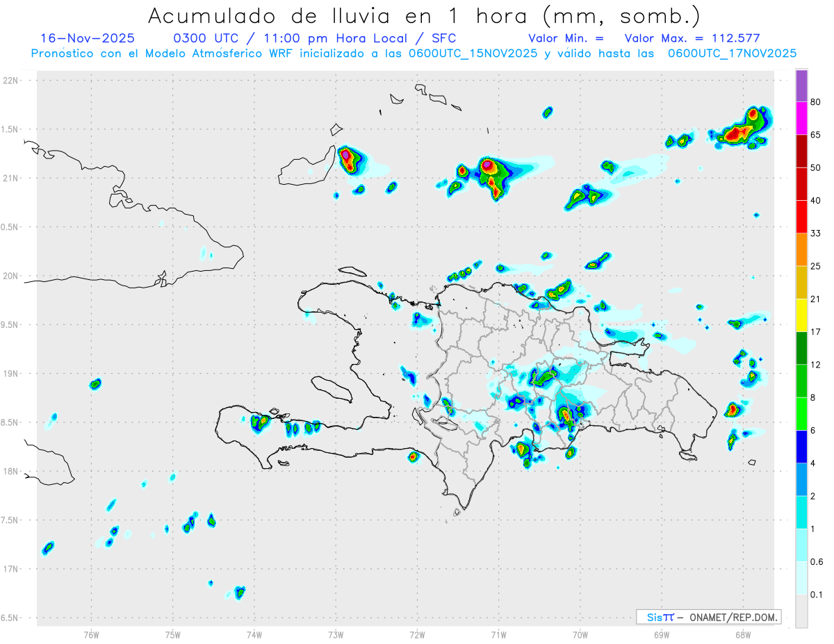This screenshot has width=834, height=644.
Task: Click the longitude axis label "71W"
Action: pyautogui.click(x=498, y=635)
